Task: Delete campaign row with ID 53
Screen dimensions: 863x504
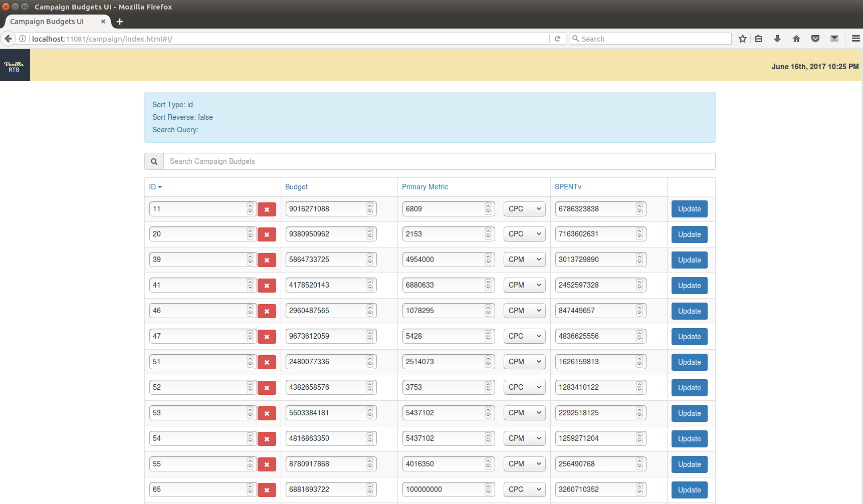Action: [267, 413]
